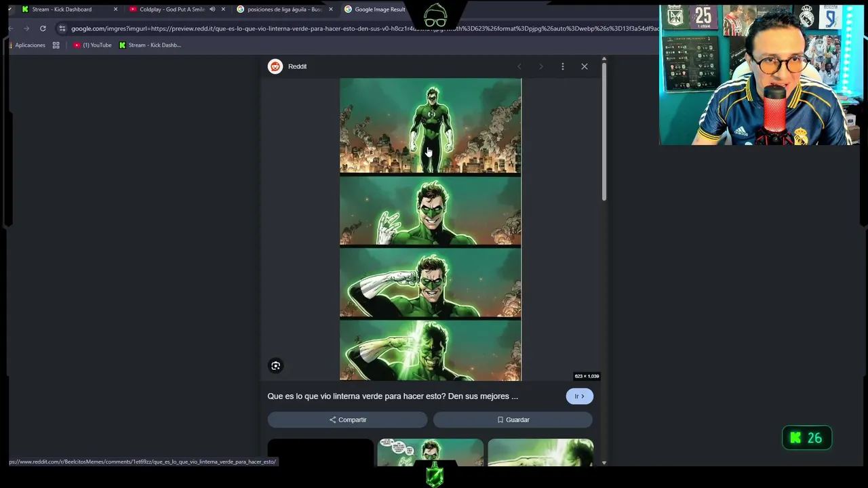Image resolution: width=868 pixels, height=488 pixels.
Task: Reload the page in the browser
Action: coord(43,28)
